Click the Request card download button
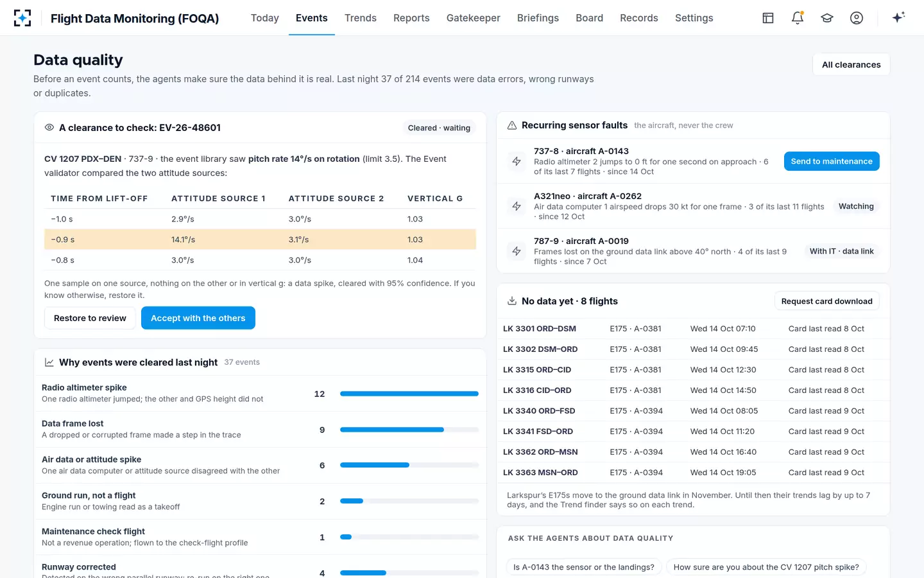This screenshot has width=924, height=578. tap(827, 301)
